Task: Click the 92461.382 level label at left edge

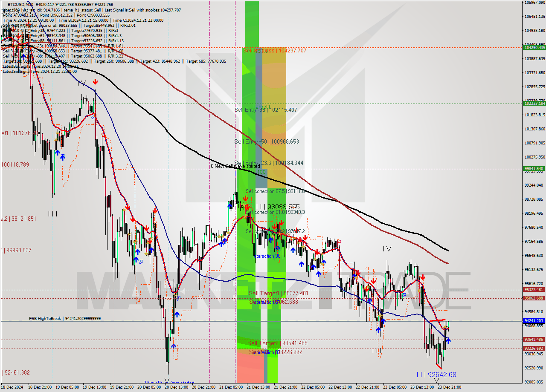Action: [x=15, y=372]
